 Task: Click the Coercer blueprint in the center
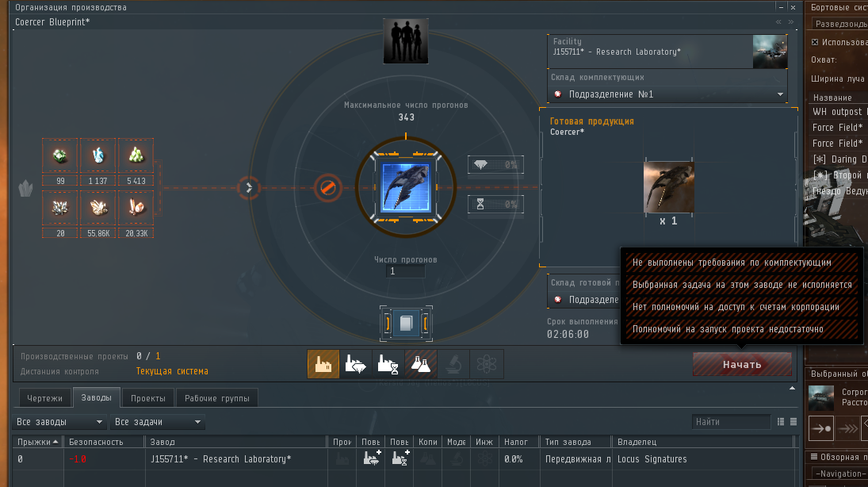(406, 188)
